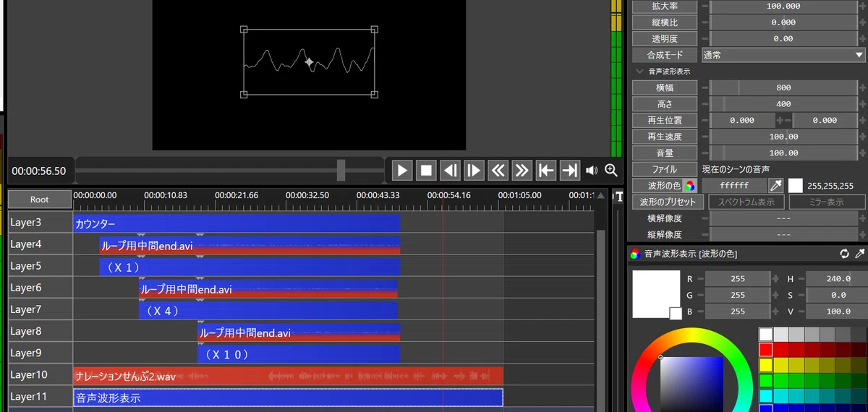Click the hex color field ffffff

point(734,186)
